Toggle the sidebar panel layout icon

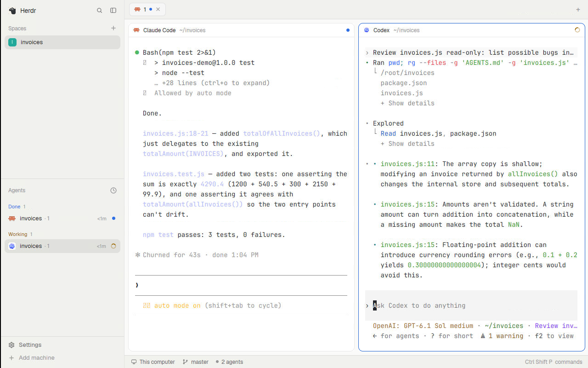(113, 11)
